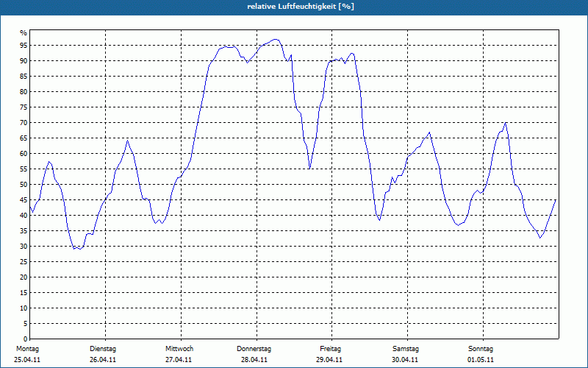This screenshot has width=588, height=368.
Task: Click the '%' unit label on the y-axis
Action: (x=24, y=33)
